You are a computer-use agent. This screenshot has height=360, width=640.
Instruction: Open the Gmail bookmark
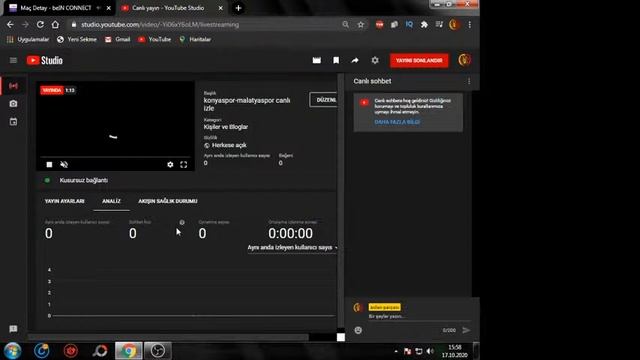coord(118,40)
